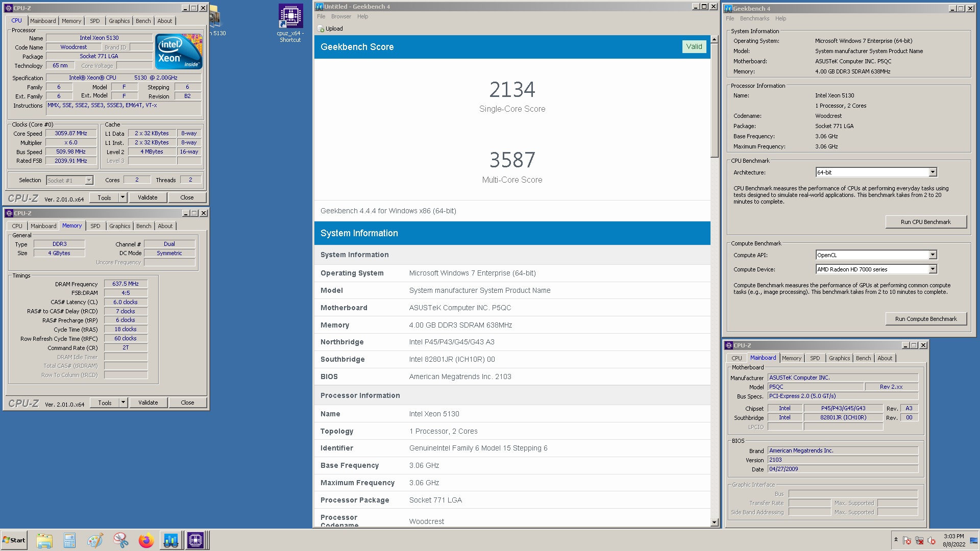Screen dimensions: 980x551
Task: Launch Firefox from the taskbar
Action: [146, 540]
